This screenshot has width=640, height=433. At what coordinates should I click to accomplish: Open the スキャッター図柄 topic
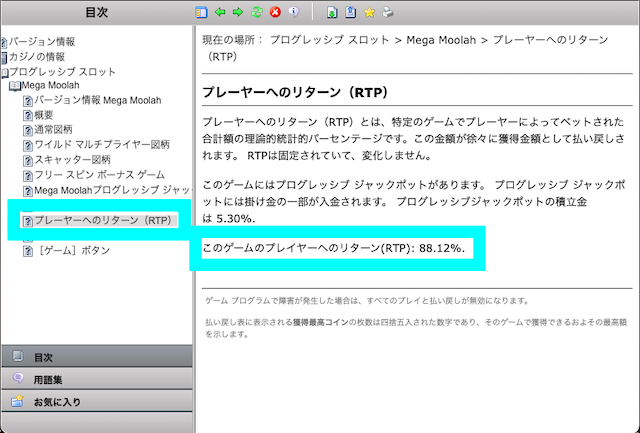(72, 159)
